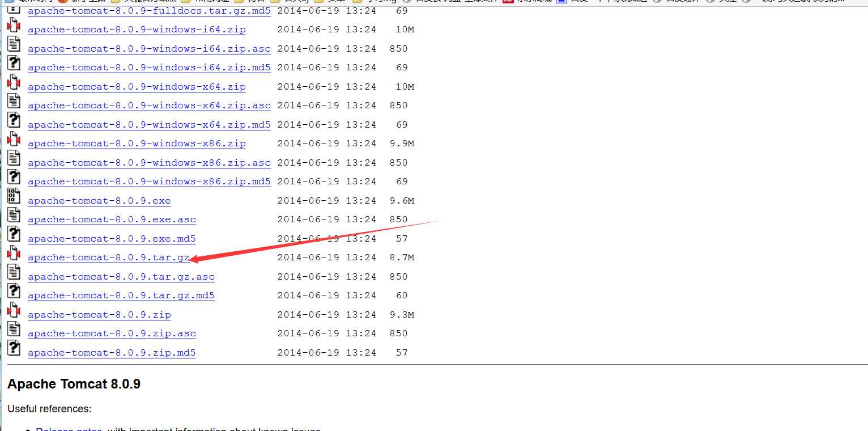Open the apache-tomcat-8.0.9.exe.md5 link
Viewport: 868px width, 431px height.
pyautogui.click(x=112, y=239)
